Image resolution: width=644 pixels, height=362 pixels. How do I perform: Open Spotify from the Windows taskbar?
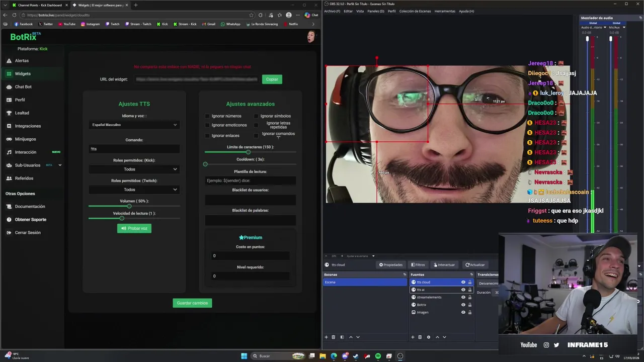tap(378, 356)
